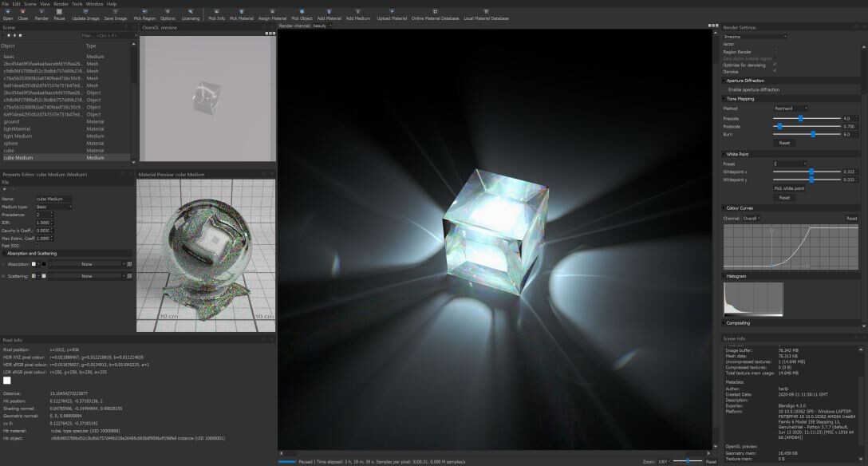Toggle the Denoise checkbox
This screenshot has height=466, width=868.
tap(775, 71)
